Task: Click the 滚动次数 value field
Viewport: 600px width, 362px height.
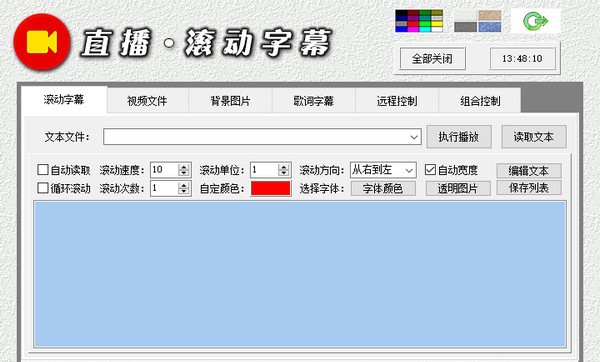Action: (165, 188)
